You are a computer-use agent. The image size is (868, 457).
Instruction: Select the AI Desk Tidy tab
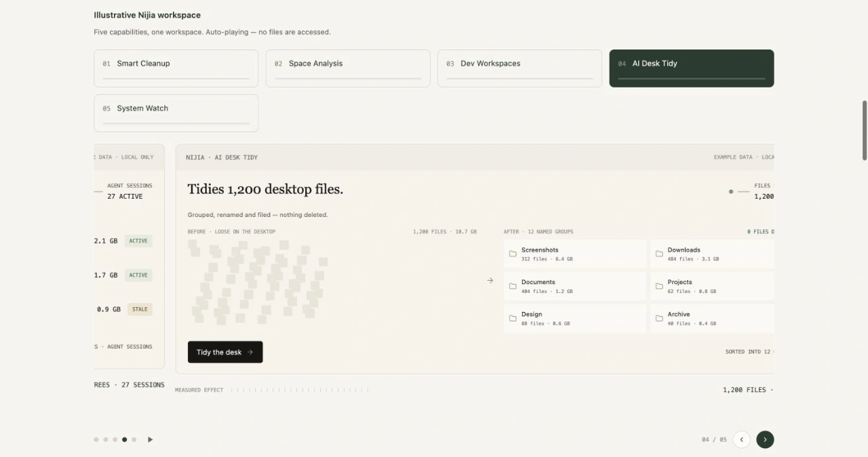tap(692, 68)
